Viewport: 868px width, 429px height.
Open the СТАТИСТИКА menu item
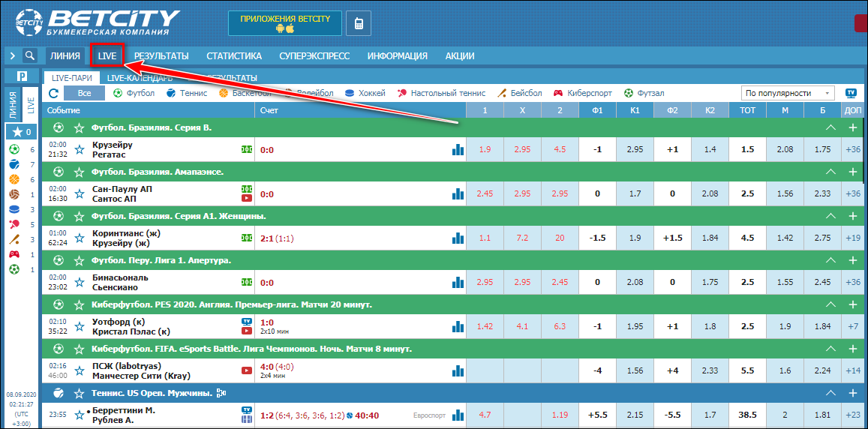click(x=234, y=56)
